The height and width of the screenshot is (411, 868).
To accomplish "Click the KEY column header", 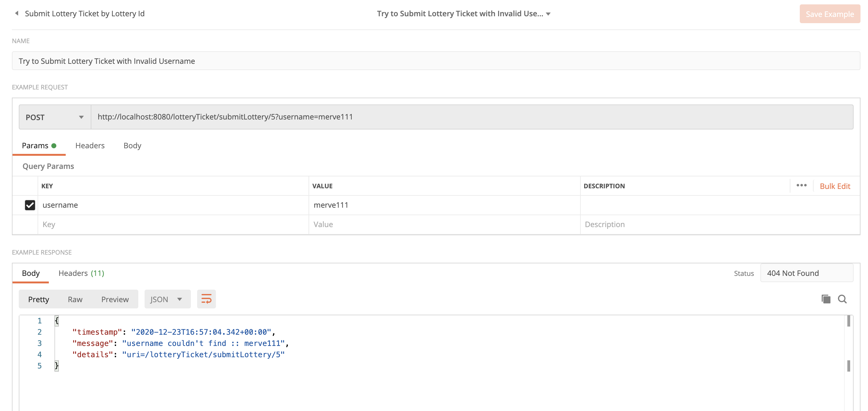I will coord(47,186).
